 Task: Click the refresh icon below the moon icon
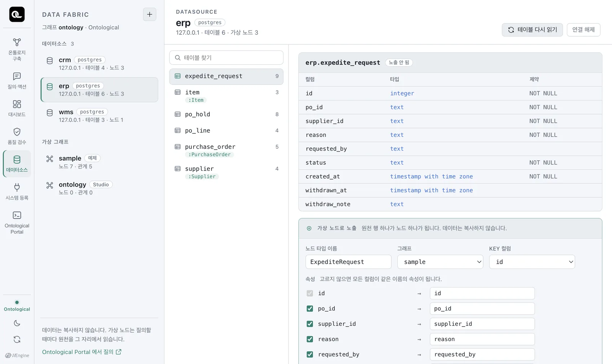point(17,340)
